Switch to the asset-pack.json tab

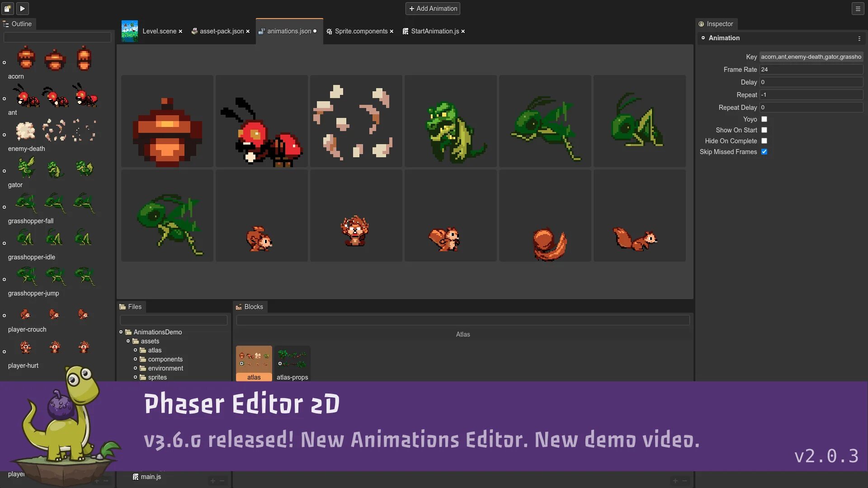(x=221, y=31)
